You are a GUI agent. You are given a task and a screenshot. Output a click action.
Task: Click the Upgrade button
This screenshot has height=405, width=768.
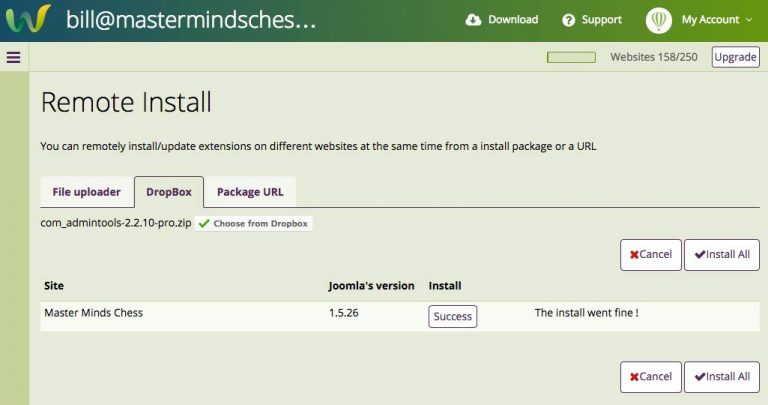point(735,57)
